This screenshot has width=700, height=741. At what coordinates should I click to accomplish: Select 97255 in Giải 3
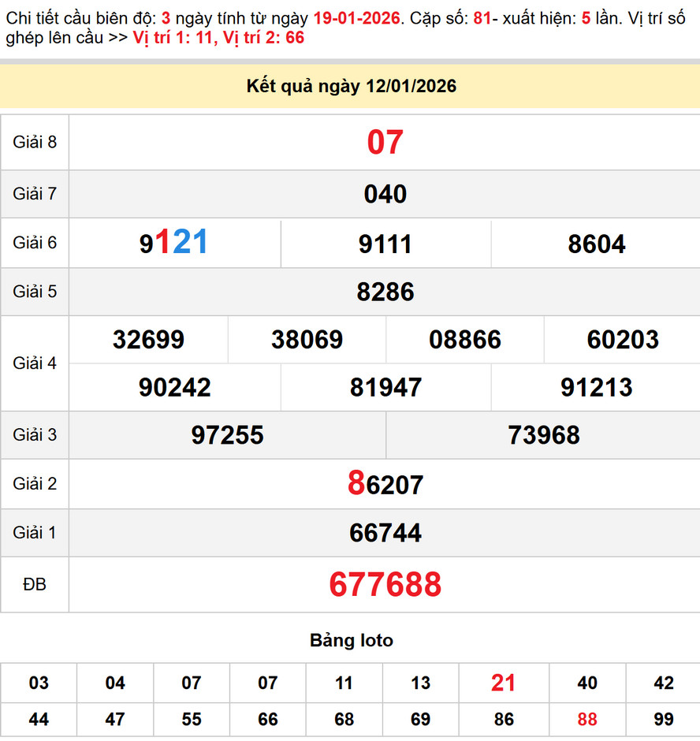[227, 435]
